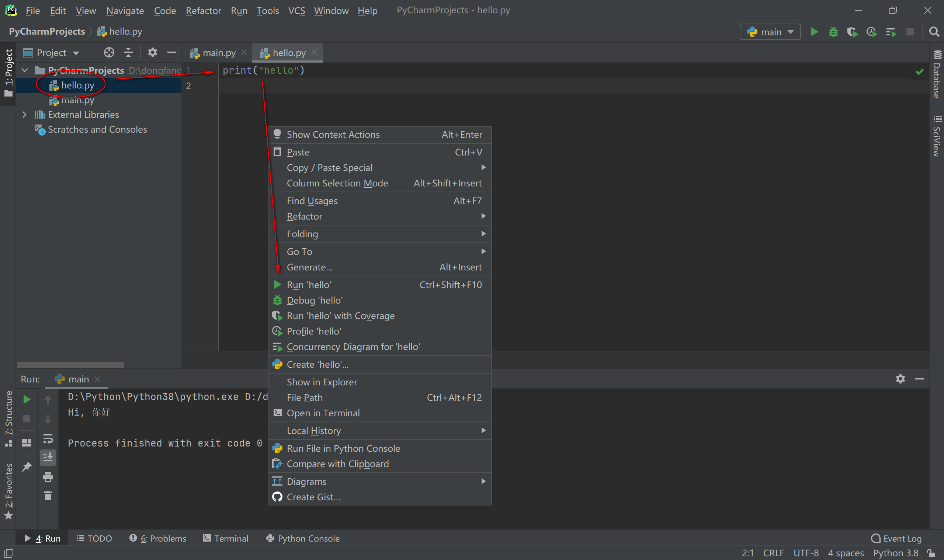Viewport: 944px width, 560px height.
Task: Toggle tool window bars icon at bottom-left
Action: 8,553
